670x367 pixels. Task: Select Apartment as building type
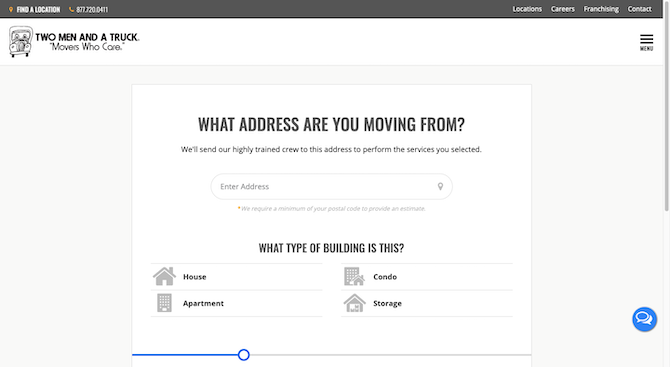(x=237, y=303)
